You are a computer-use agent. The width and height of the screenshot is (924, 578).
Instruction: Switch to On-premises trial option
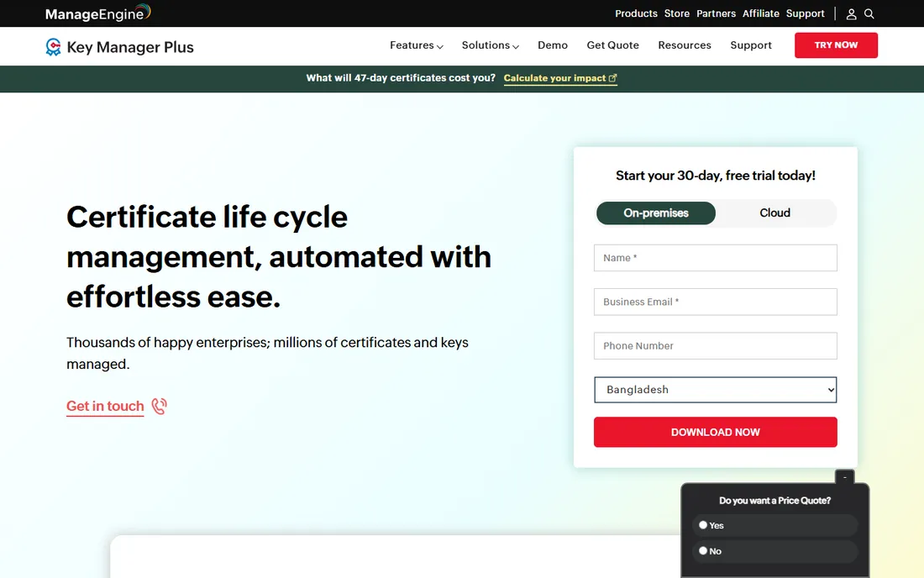656,213
